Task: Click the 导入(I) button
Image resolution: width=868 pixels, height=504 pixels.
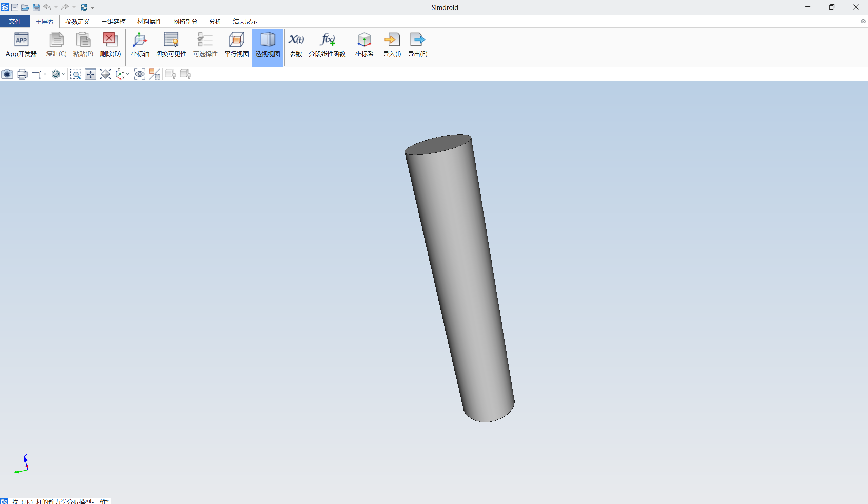Action: [393, 45]
